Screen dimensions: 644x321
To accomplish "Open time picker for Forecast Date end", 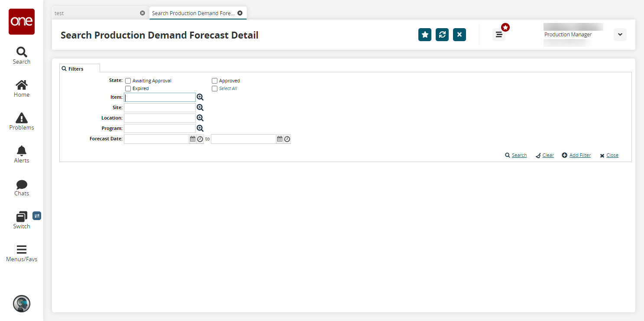I will click(x=287, y=139).
